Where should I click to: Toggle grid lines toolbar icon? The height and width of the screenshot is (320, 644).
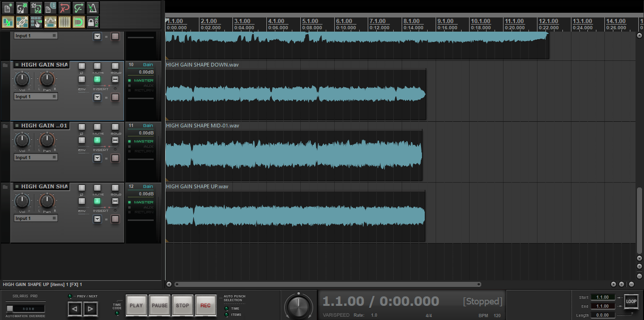pos(65,22)
